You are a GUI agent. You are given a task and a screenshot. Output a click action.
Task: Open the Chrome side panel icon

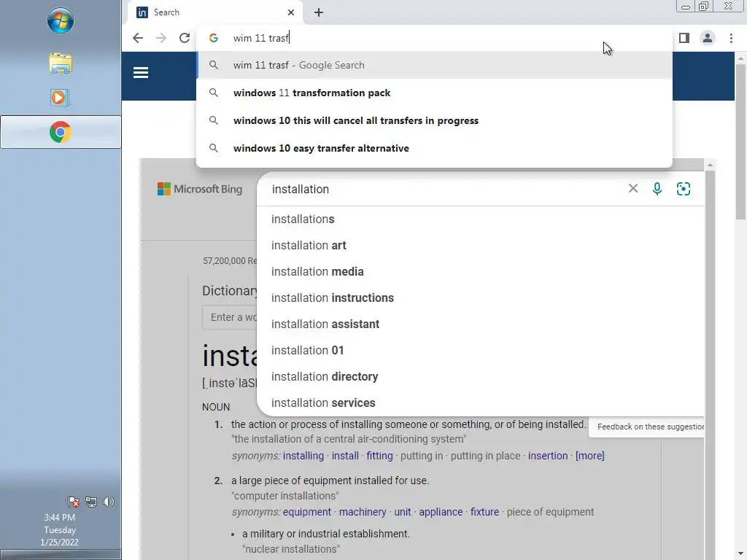684,38
